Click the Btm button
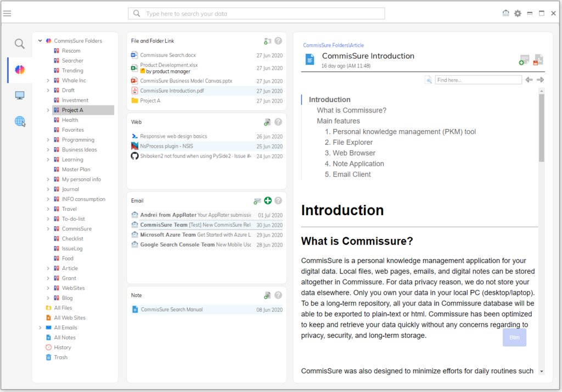This screenshot has height=392, width=562. pyautogui.click(x=514, y=338)
